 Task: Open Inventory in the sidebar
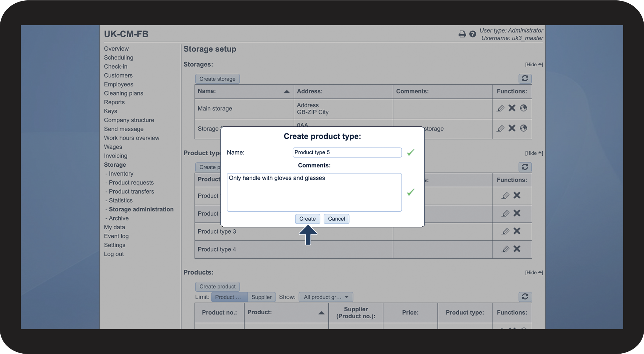click(x=121, y=174)
